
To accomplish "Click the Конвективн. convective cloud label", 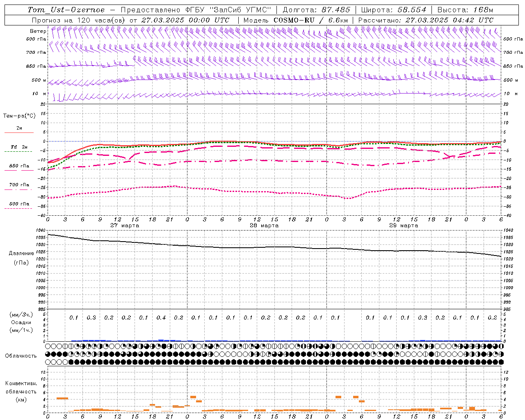I will [x=21, y=383].
